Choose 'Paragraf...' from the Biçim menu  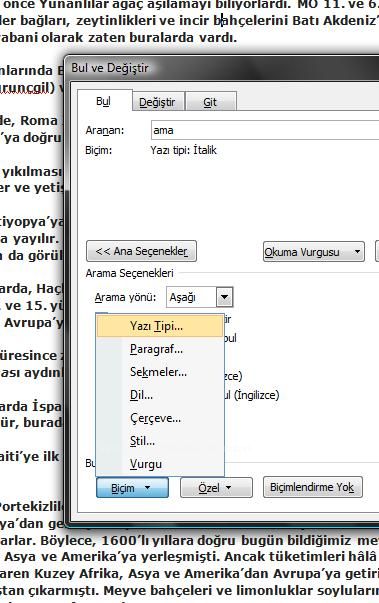click(160, 349)
